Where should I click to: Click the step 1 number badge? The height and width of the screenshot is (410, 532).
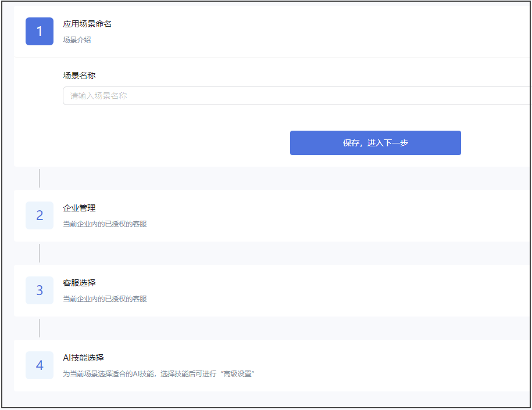point(40,31)
